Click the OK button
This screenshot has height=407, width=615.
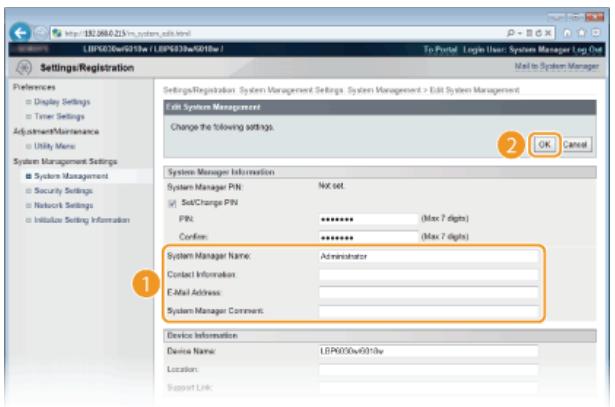(544, 145)
